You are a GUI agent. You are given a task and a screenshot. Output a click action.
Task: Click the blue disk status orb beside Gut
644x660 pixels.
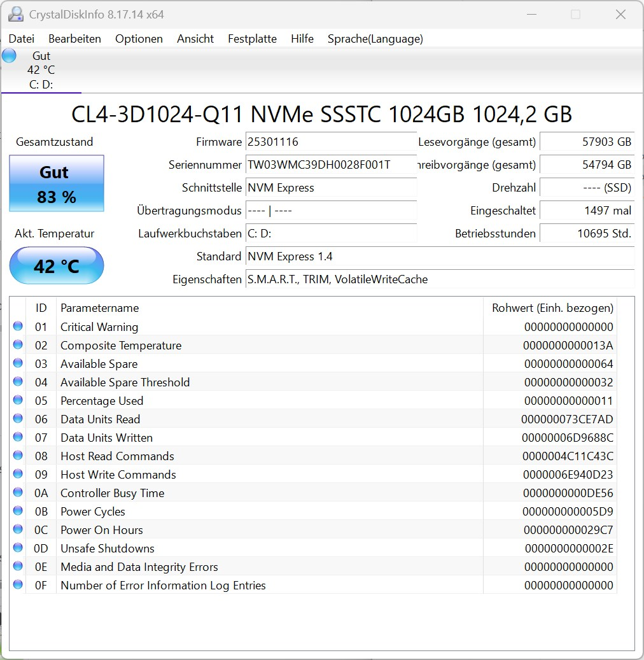(x=10, y=55)
